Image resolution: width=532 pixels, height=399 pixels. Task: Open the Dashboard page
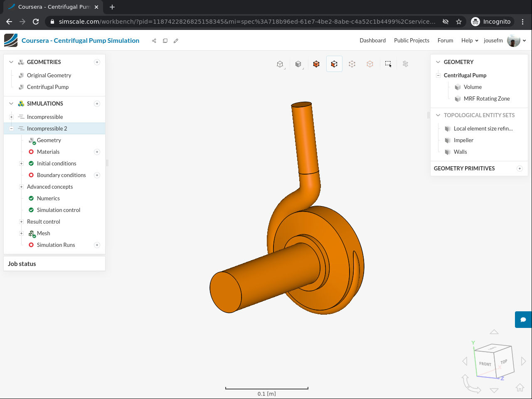(x=372, y=41)
